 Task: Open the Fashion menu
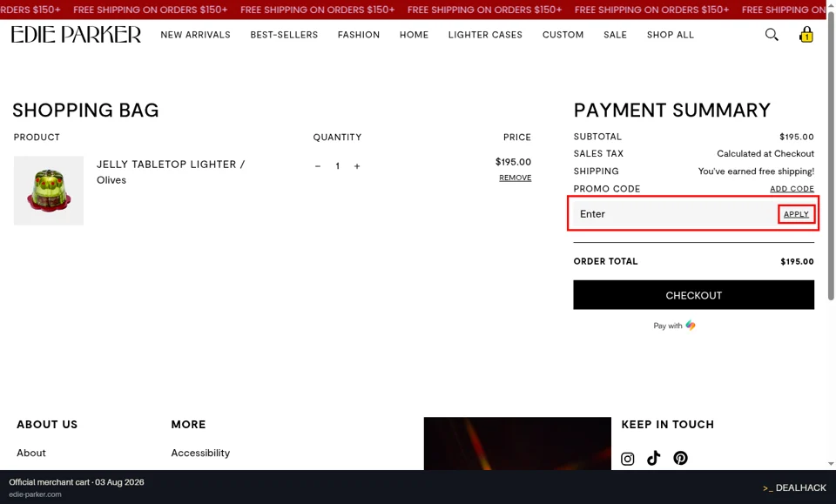[359, 35]
